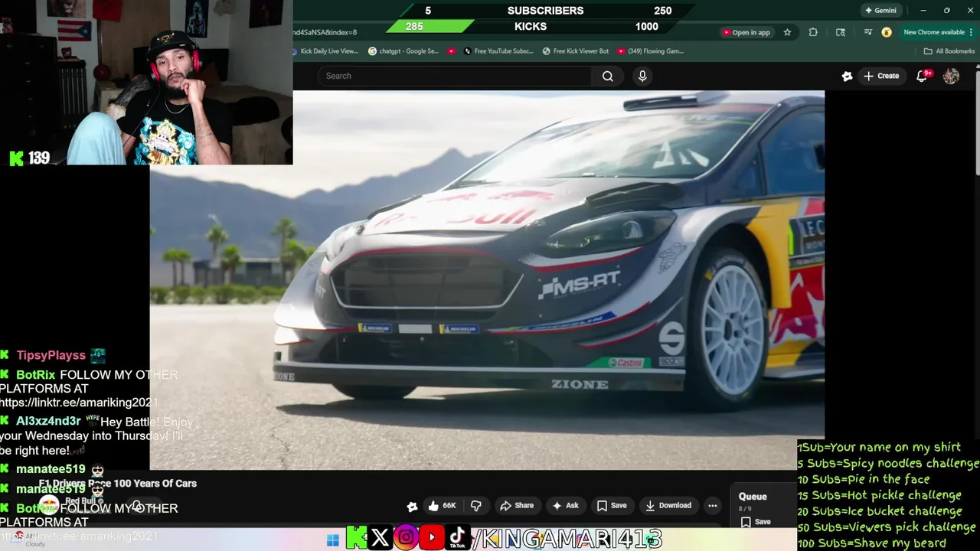Screen dimensions: 980x551
Task: Dislike the video with thumbs down
Action: (x=476, y=506)
